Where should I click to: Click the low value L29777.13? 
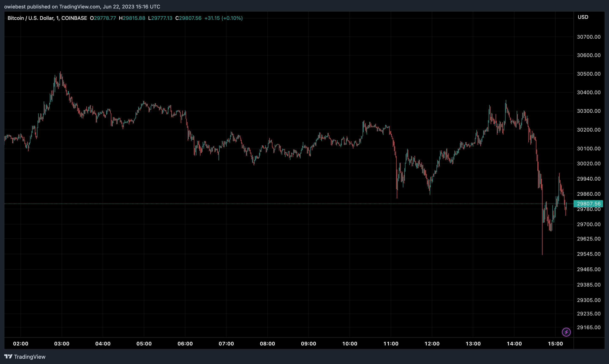coord(160,18)
